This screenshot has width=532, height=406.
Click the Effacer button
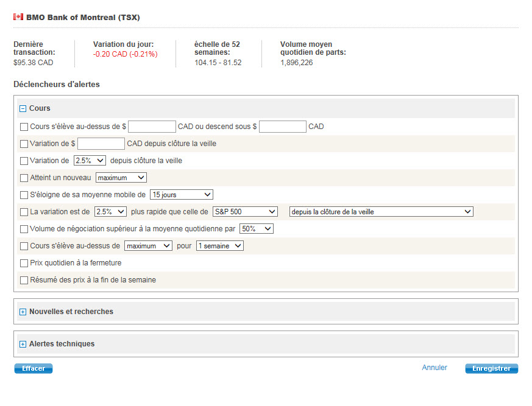click(x=34, y=369)
